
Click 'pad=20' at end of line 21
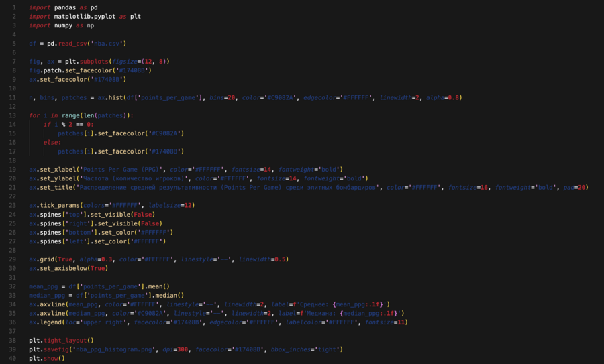(x=576, y=188)
